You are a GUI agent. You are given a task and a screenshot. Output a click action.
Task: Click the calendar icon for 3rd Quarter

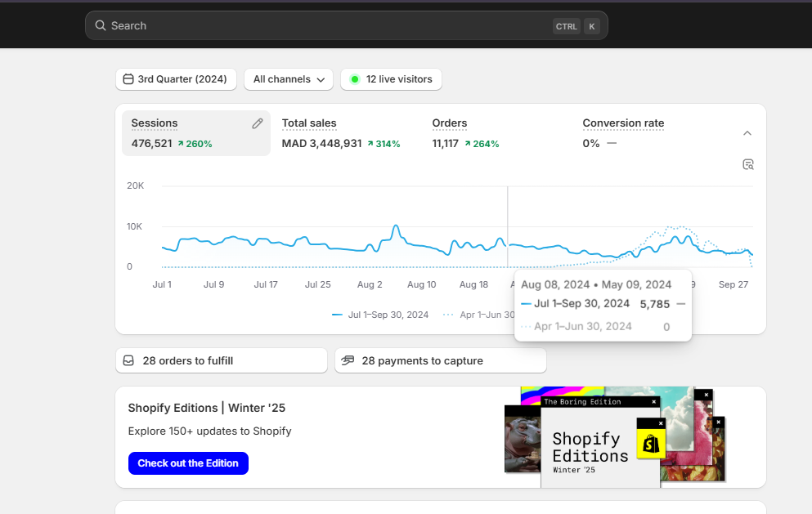pyautogui.click(x=128, y=79)
